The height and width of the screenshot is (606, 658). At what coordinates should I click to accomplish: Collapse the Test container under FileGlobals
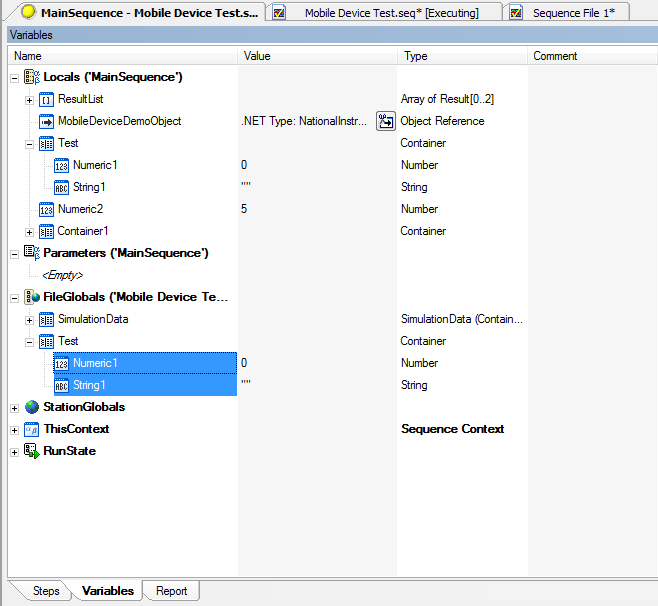[x=29, y=341]
